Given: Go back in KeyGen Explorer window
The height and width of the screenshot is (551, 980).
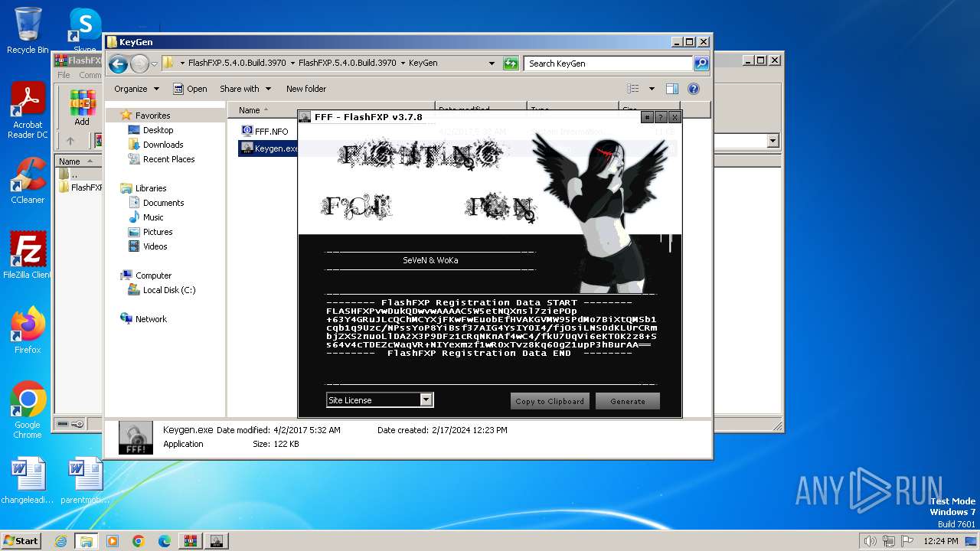Looking at the screenshot, I should tap(118, 64).
